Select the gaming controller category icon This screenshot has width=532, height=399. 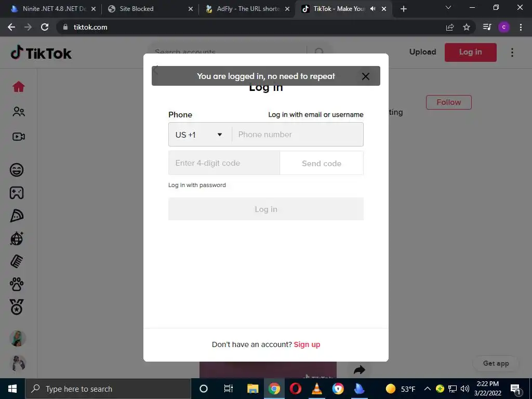click(x=17, y=193)
